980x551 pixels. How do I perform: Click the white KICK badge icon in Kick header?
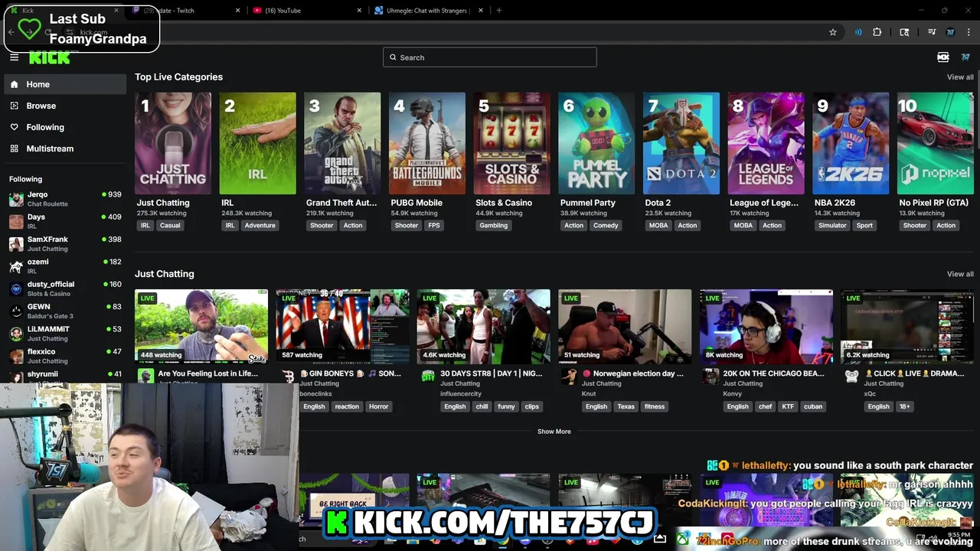pos(943,57)
